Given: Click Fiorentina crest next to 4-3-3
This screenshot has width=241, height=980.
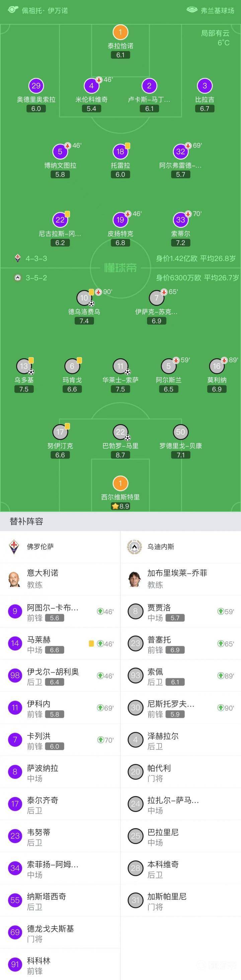Looking at the screenshot, I should (17, 258).
